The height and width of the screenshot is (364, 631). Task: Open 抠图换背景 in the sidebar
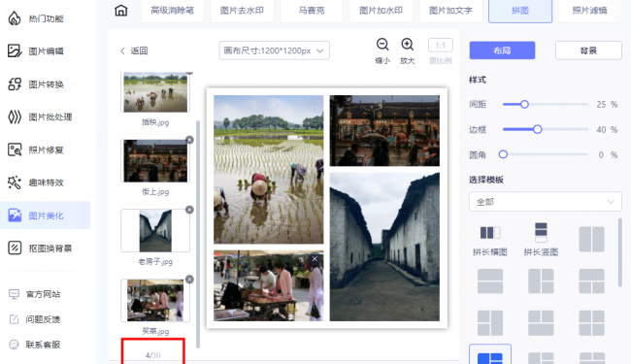(40, 248)
